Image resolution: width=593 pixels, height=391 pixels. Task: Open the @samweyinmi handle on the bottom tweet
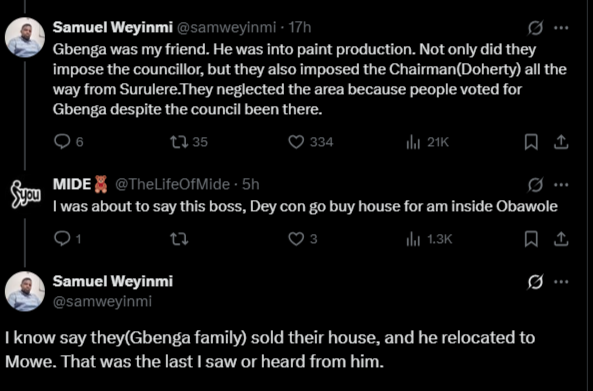(x=102, y=302)
